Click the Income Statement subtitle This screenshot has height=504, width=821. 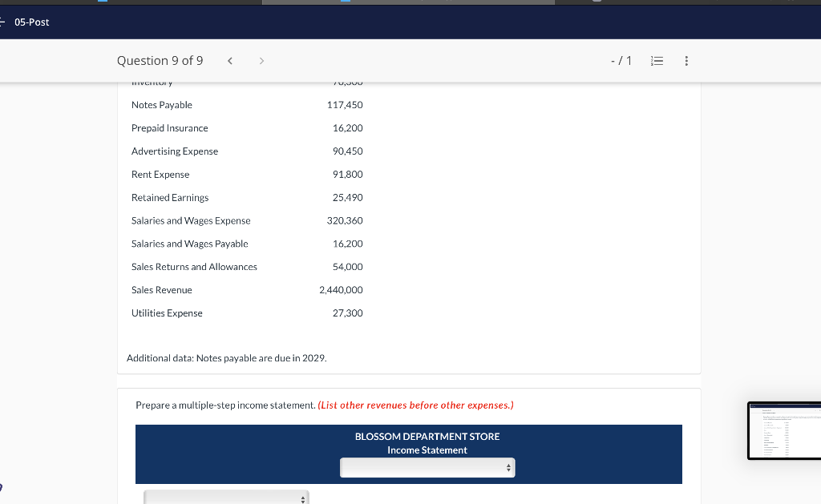427,450
